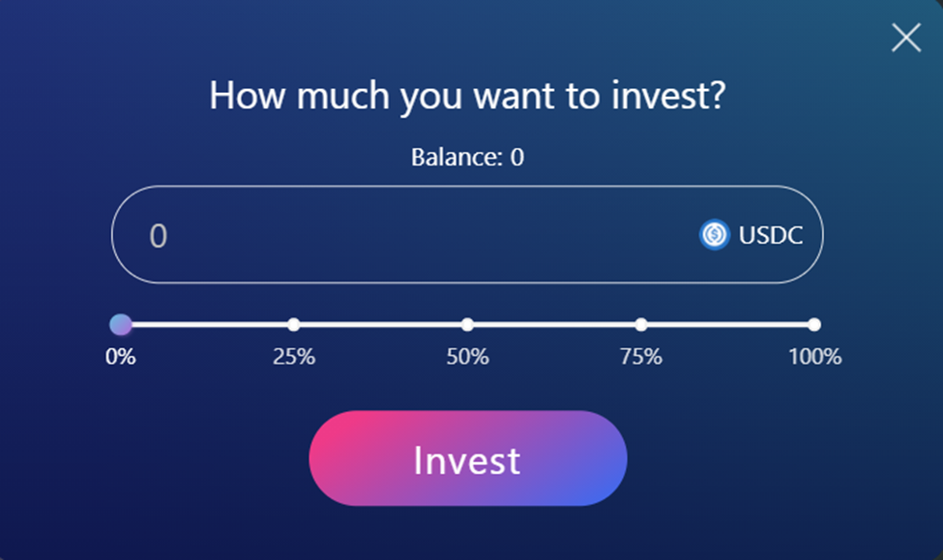
Task: Click the 100% label under slider
Action: click(814, 357)
